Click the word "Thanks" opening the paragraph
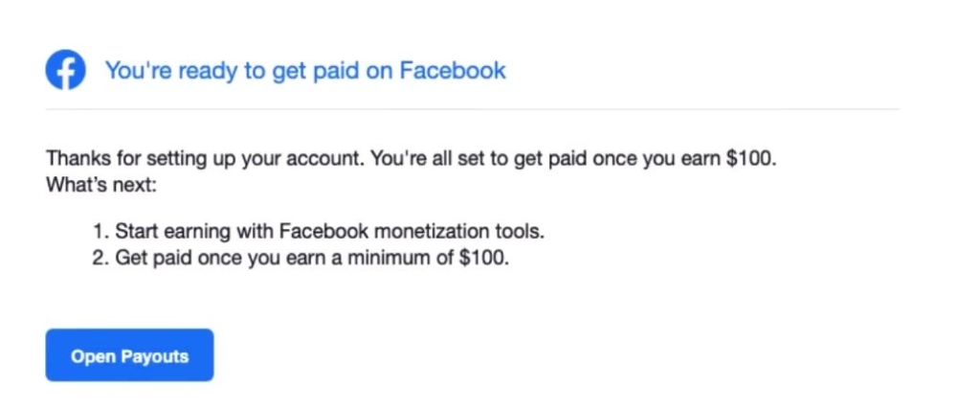 click(x=74, y=159)
